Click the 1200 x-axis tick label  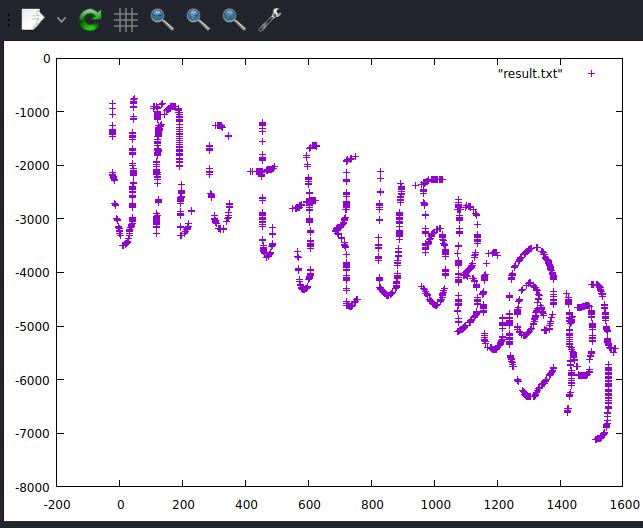click(498, 504)
